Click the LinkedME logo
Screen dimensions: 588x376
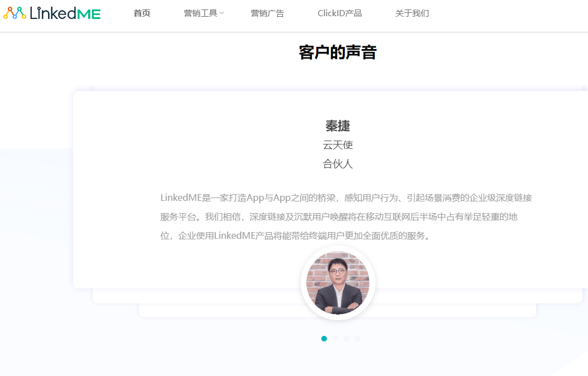pos(52,13)
